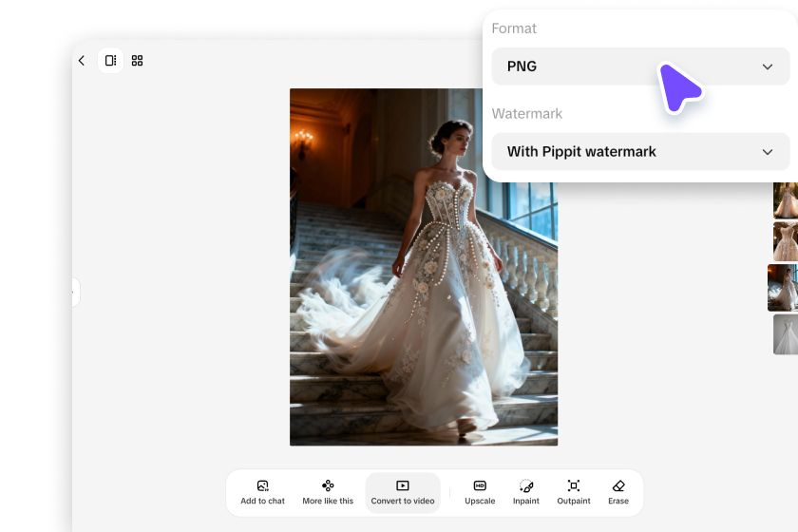This screenshot has height=532, width=798.
Task: Go back with the left arrow icon
Action: point(82,61)
